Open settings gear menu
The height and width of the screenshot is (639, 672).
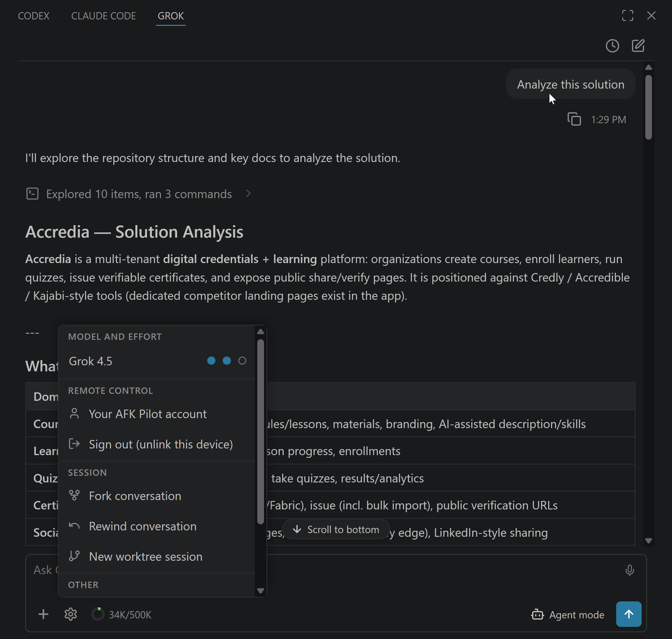tap(70, 614)
